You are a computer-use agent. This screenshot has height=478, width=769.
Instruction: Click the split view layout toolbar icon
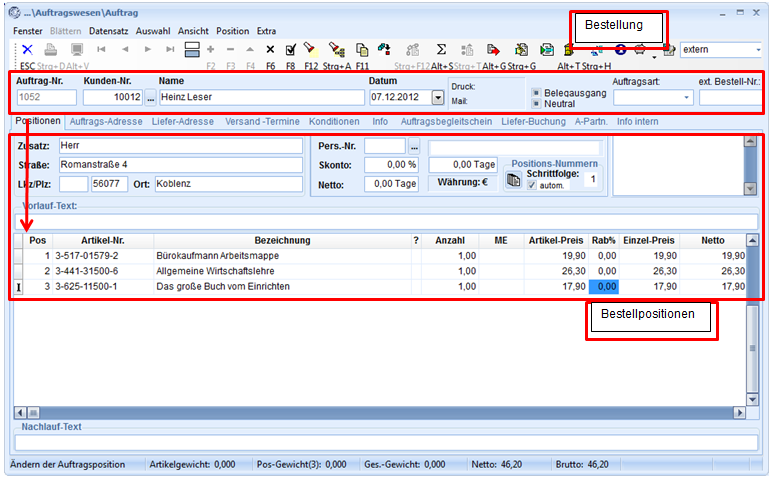[192, 50]
